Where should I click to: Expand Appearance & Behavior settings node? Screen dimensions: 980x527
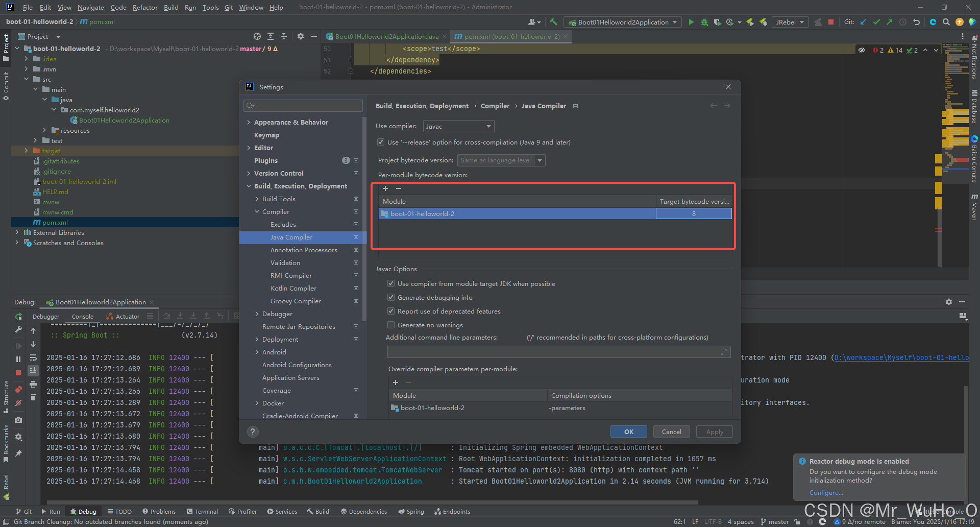tap(249, 123)
